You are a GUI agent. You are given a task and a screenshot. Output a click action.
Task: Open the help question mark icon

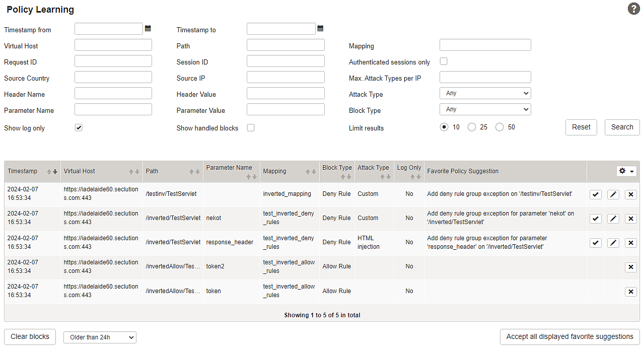[x=633, y=9]
